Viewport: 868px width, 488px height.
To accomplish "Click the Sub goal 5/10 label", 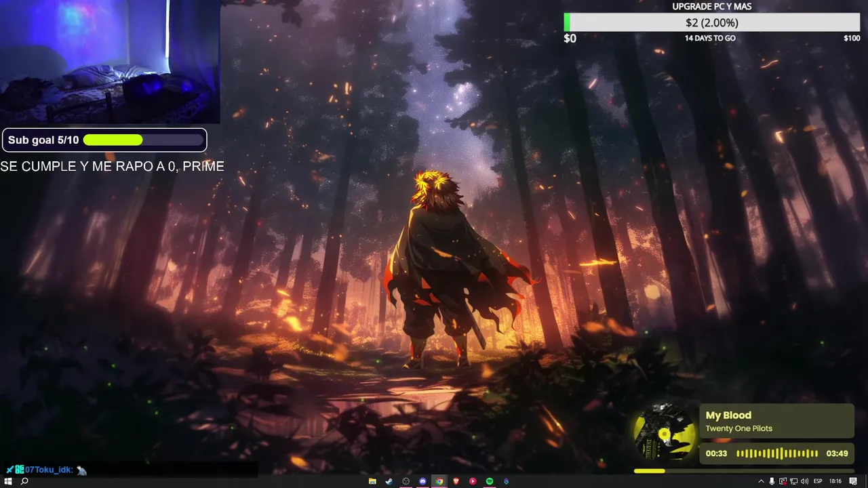I will [43, 140].
